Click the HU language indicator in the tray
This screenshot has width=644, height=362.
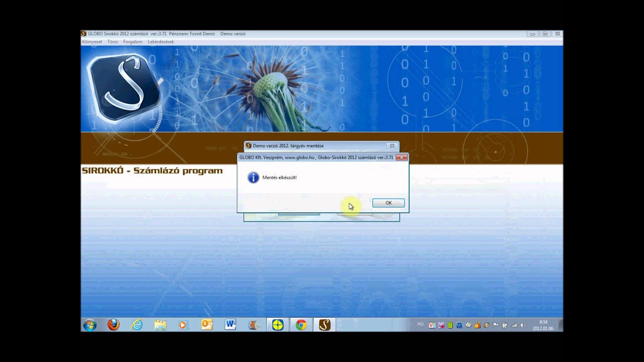point(420,324)
